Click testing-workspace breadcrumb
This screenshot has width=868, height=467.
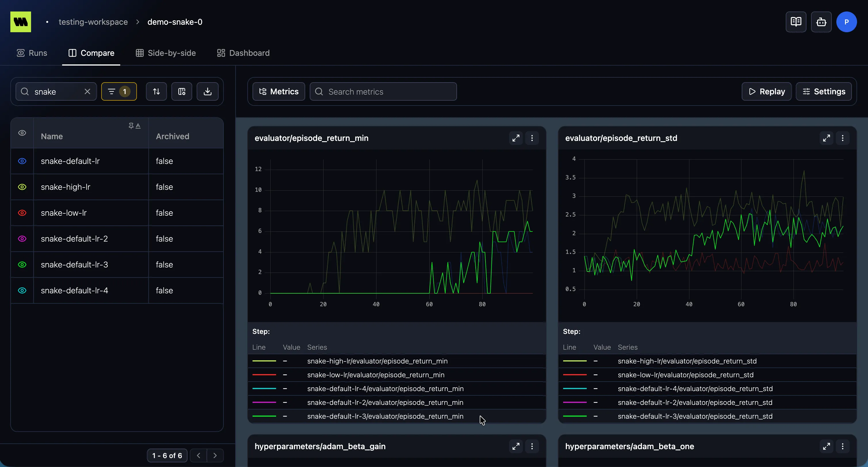pos(93,22)
